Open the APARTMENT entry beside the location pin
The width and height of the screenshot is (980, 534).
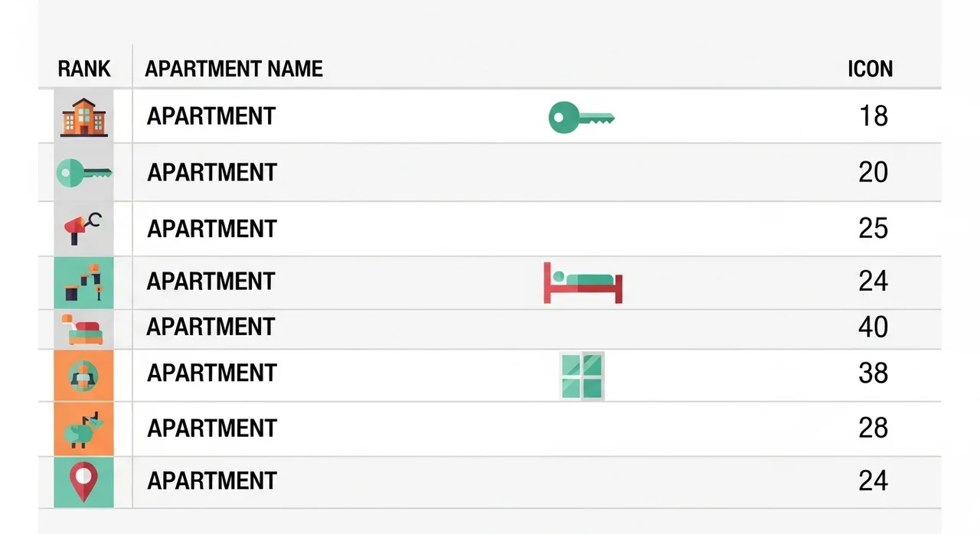coord(211,481)
